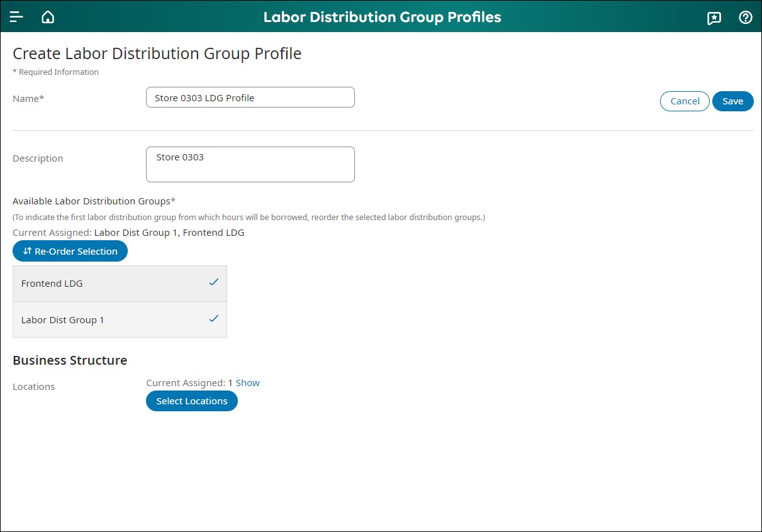Open the help question mark icon
Viewport: 762px width, 532px height.
tap(746, 18)
